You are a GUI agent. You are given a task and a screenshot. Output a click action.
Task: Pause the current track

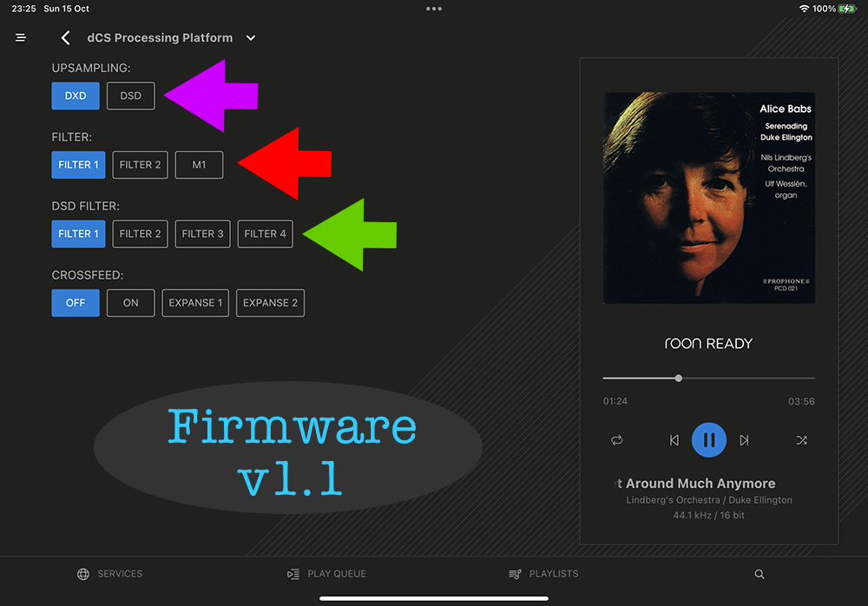pyautogui.click(x=708, y=440)
